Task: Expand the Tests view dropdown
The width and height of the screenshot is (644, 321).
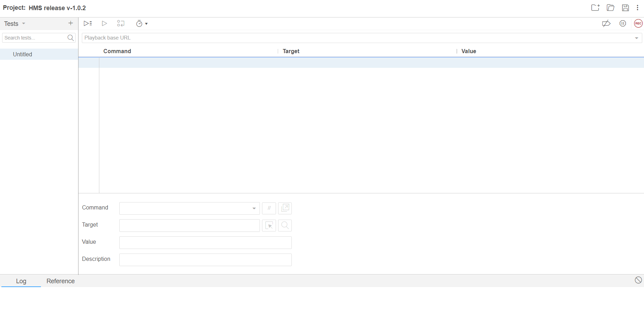Action: point(24,23)
